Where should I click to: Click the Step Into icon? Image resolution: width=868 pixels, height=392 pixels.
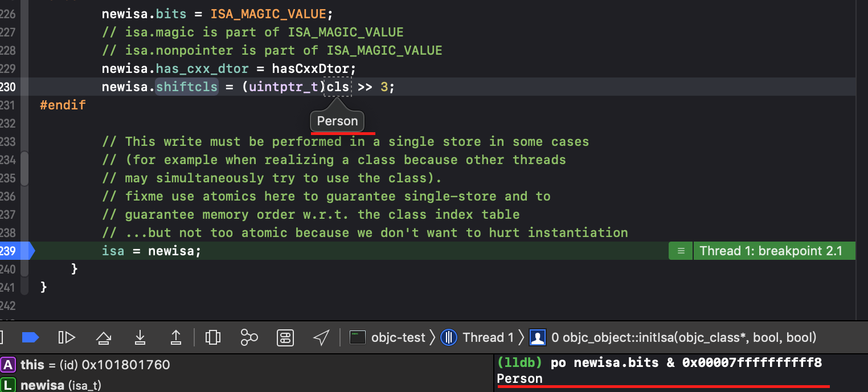[x=140, y=337]
